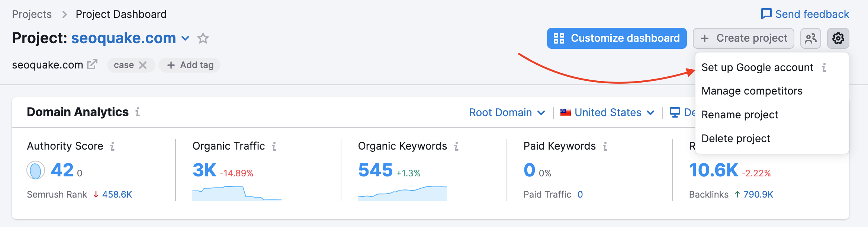Open the Semrush Rank 458.6K link
The image size is (868, 227).
tap(117, 194)
